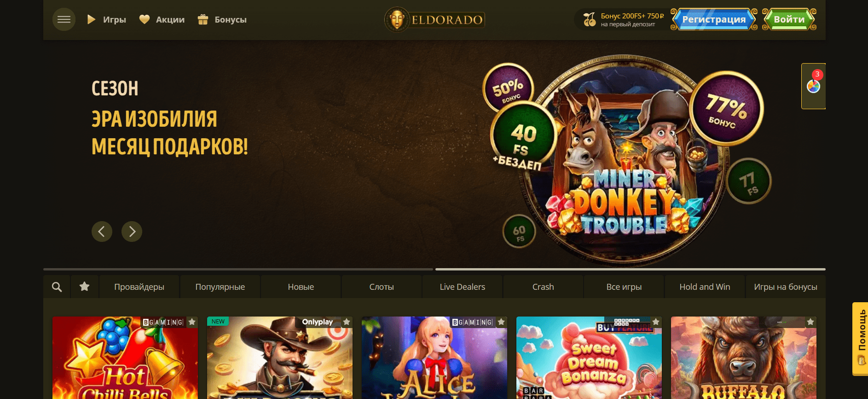
Task: Show next banner slide arrow
Action: [132, 231]
